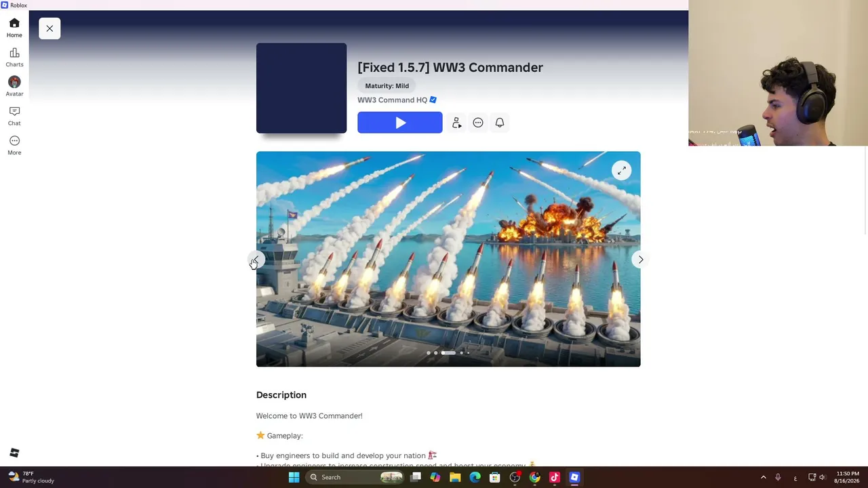Screen dimensions: 868x488
Task: Open Google Chrome from taskbar
Action: [x=535, y=477]
